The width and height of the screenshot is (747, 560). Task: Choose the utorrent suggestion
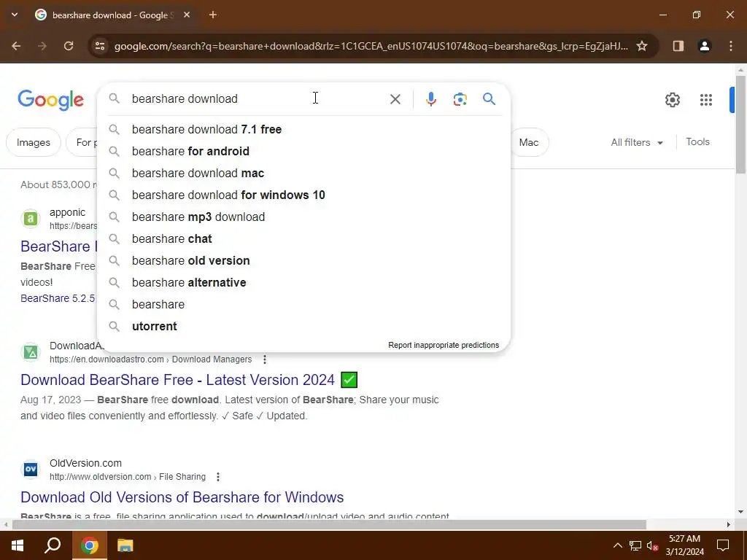coord(303,327)
